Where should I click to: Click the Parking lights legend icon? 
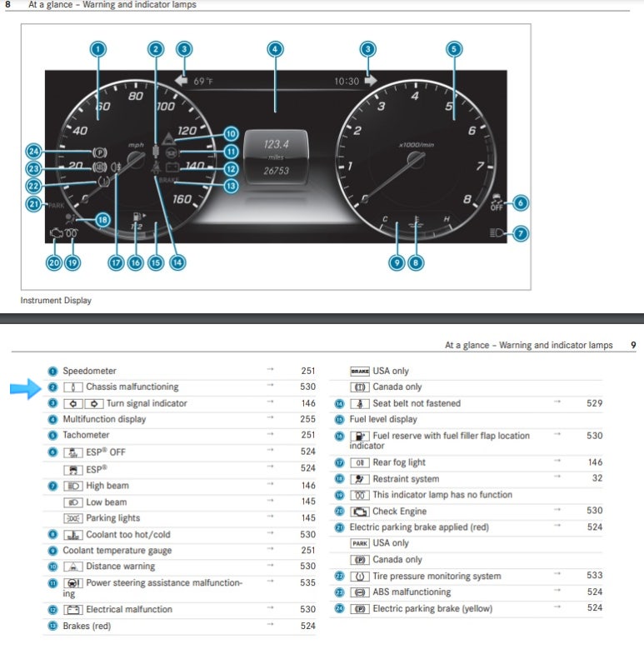click(72, 519)
